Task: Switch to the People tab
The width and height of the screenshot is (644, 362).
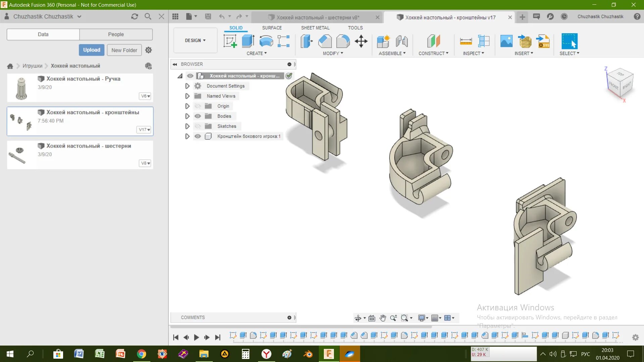Action: 116,34
